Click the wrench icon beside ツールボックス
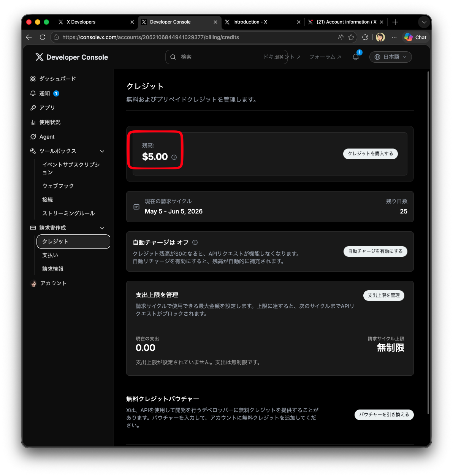 pos(33,151)
